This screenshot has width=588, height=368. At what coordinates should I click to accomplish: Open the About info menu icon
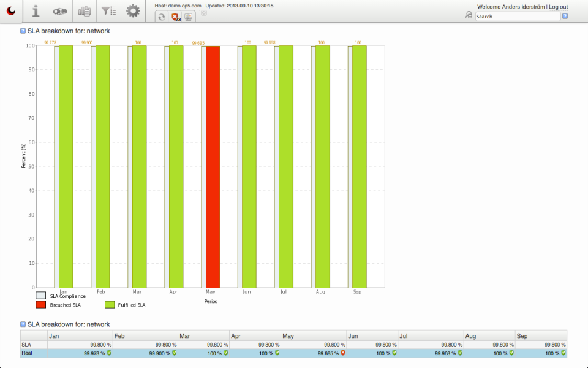coord(36,11)
